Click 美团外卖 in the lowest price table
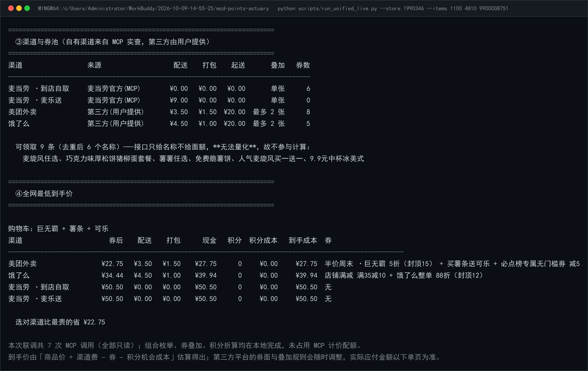Viewport: 588px width, 371px height. click(22, 264)
